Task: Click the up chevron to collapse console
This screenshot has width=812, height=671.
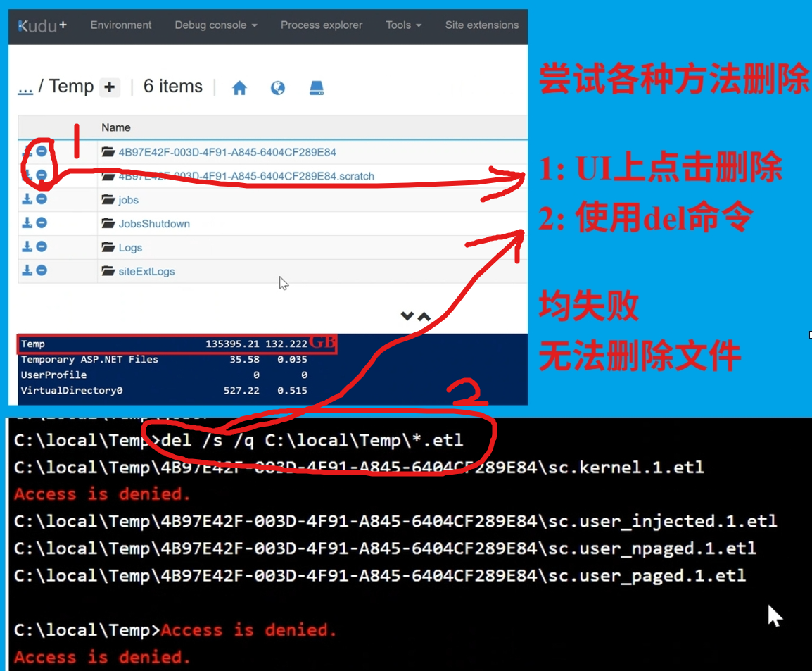Action: coord(424,316)
